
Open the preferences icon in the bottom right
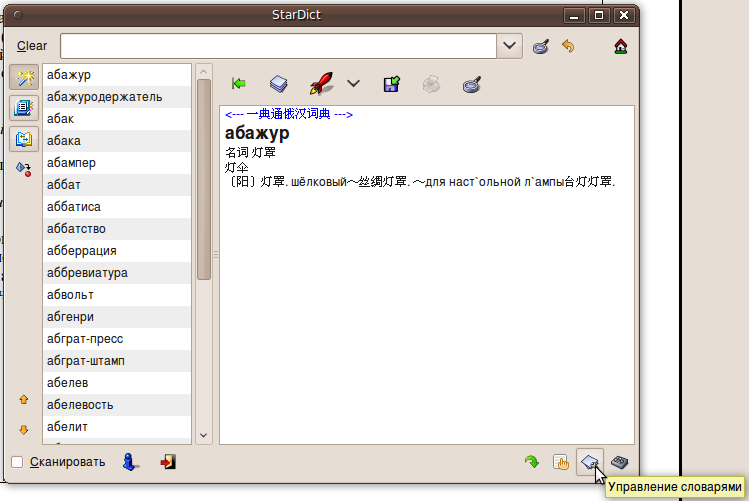point(620,462)
